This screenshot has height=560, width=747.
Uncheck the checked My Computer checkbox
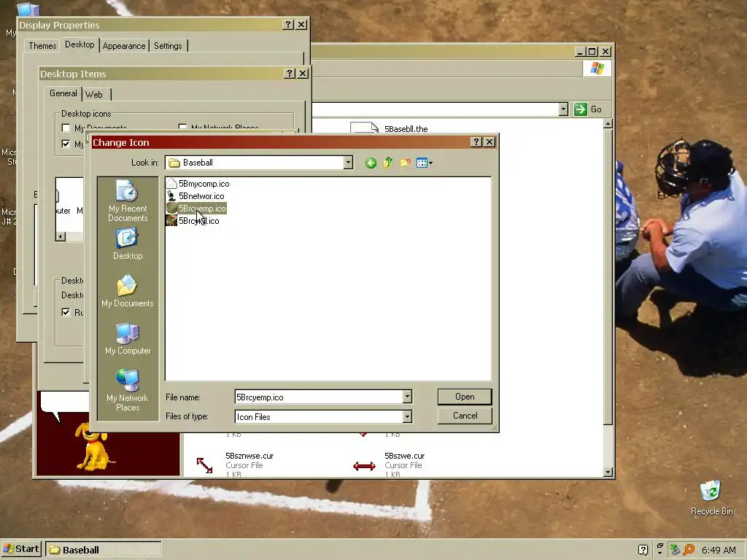pos(66,144)
